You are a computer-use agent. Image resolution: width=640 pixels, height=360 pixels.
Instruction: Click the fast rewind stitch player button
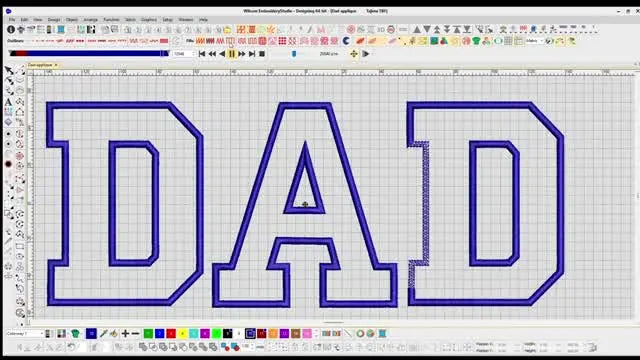pyautogui.click(x=212, y=53)
